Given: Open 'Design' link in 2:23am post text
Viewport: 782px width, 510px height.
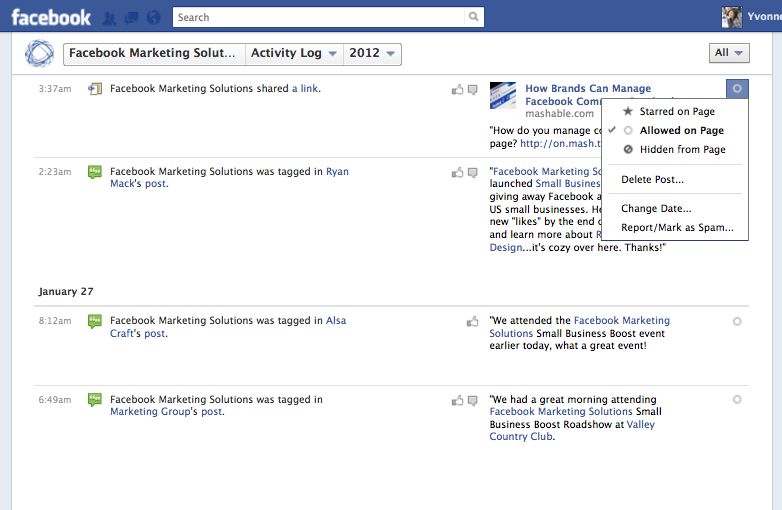Looking at the screenshot, I should 506,248.
